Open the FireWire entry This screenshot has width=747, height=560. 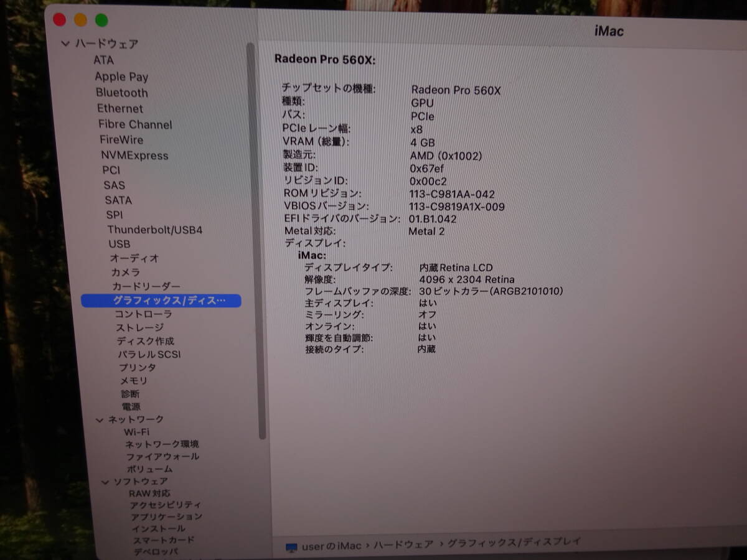121,140
